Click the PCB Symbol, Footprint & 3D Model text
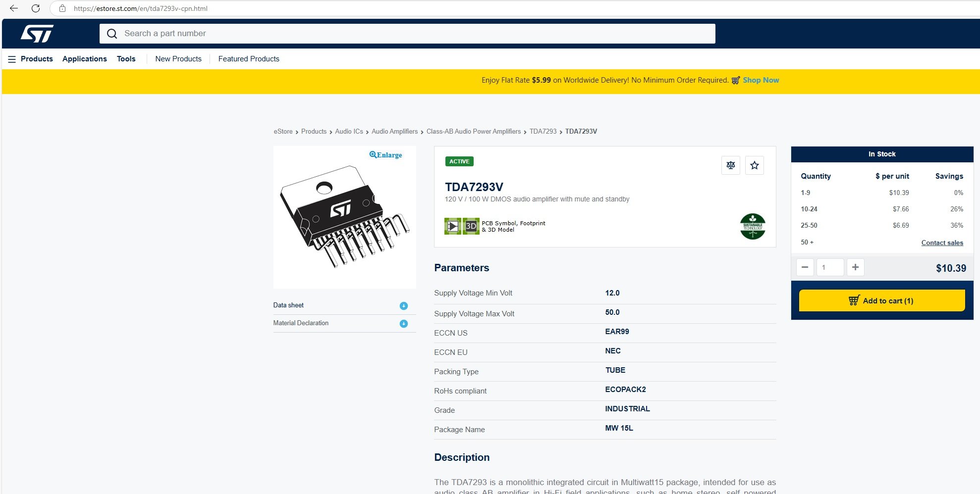The width and height of the screenshot is (980, 494). pyautogui.click(x=513, y=226)
